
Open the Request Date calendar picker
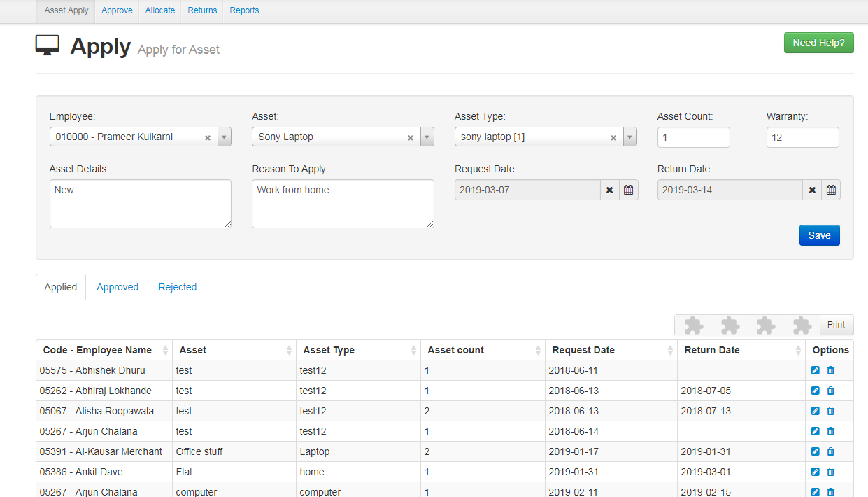click(x=628, y=190)
